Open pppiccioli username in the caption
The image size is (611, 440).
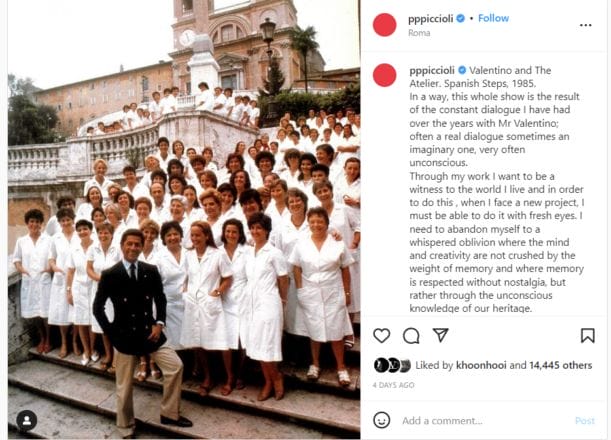(432, 71)
